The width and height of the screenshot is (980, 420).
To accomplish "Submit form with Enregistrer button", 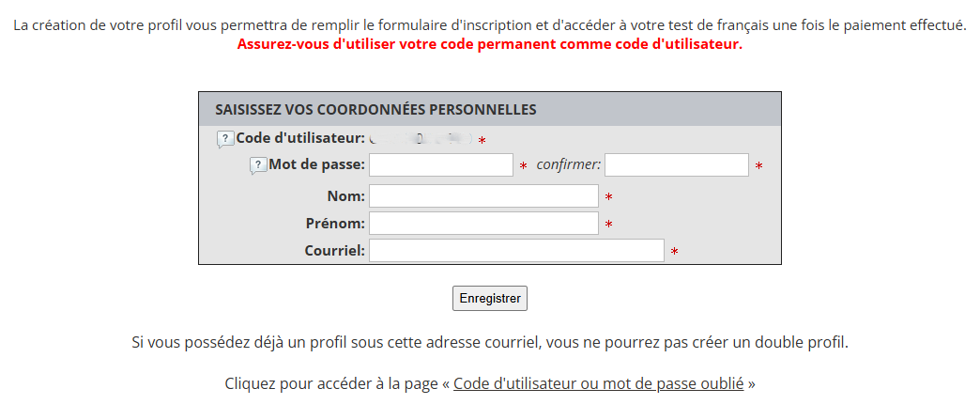I will click(490, 299).
